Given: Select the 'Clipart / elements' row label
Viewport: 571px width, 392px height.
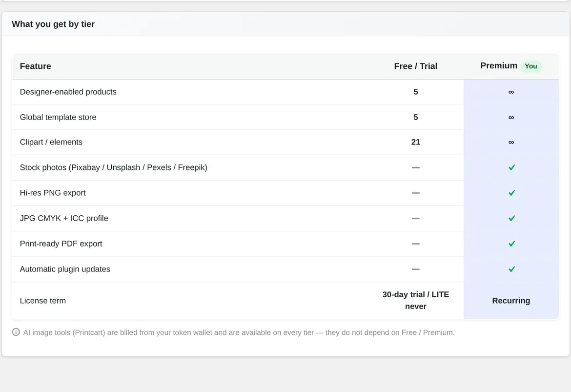Looking at the screenshot, I should click(51, 142).
